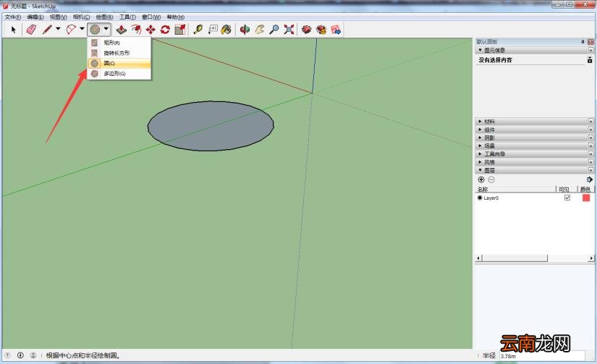Open the arc tool dropdown arrow
The height and width of the screenshot is (364, 597).
82,28
